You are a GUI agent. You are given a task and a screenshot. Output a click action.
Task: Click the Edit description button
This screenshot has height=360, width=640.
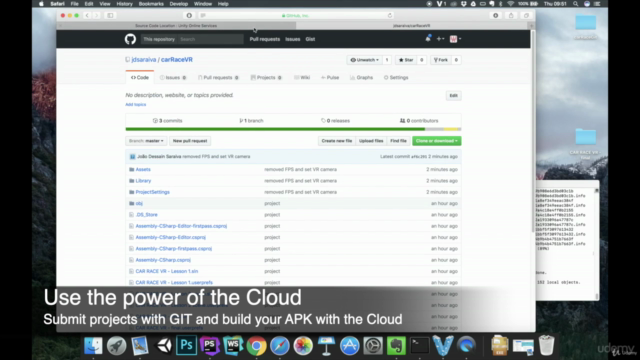pos(453,96)
